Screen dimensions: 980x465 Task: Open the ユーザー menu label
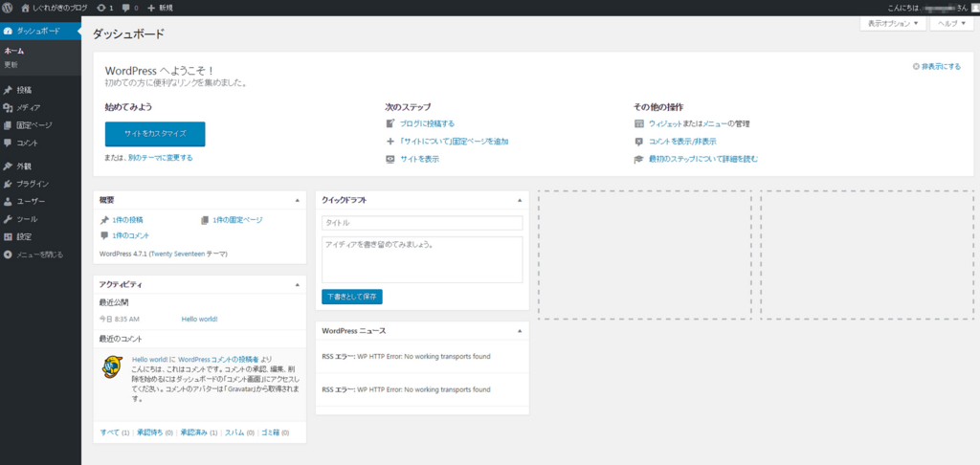coord(31,201)
